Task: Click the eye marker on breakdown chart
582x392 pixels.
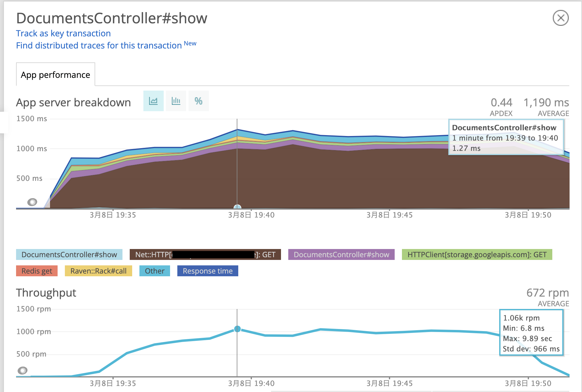Action: point(32,202)
